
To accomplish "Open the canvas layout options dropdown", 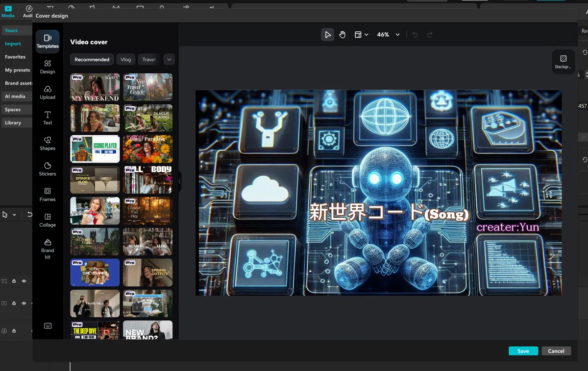I will (x=361, y=35).
